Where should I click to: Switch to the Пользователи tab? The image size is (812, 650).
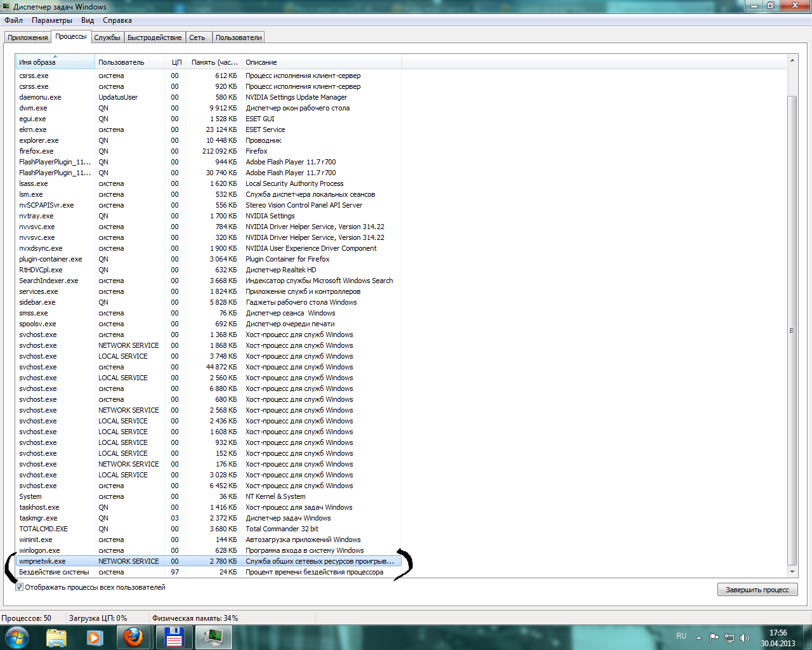pos(239,37)
